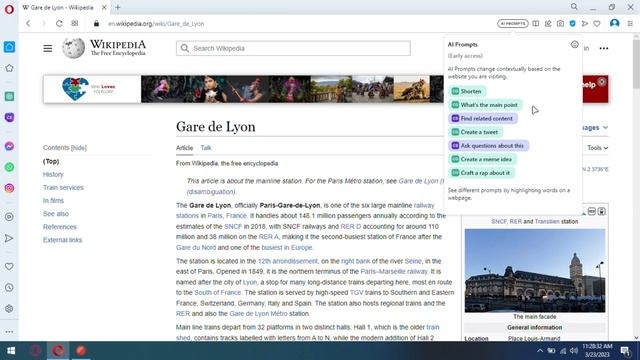640x360 pixels.
Task: Select the Shorten AI prompt
Action: click(467, 91)
